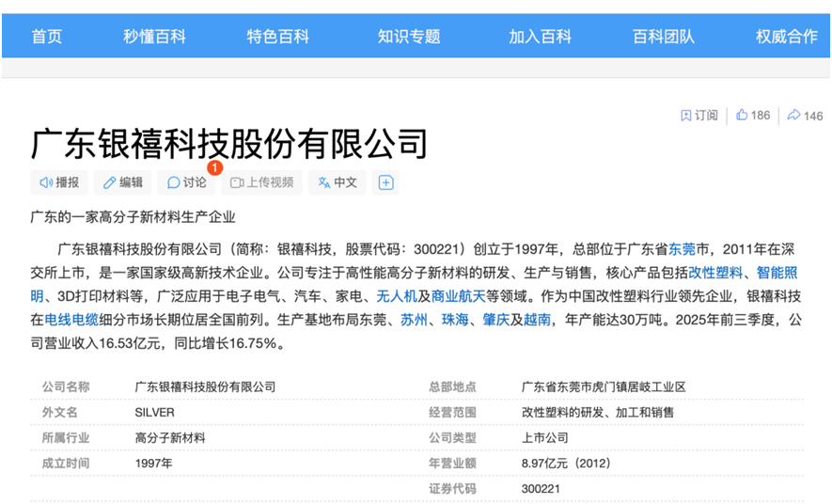This screenshot has height=504, width=832.
Task: Open 知识专题 navigation tab
Action: click(409, 36)
